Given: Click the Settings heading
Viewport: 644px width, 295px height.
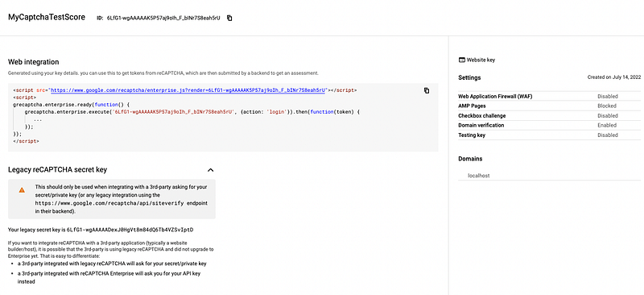Looking at the screenshot, I should coord(469,77).
